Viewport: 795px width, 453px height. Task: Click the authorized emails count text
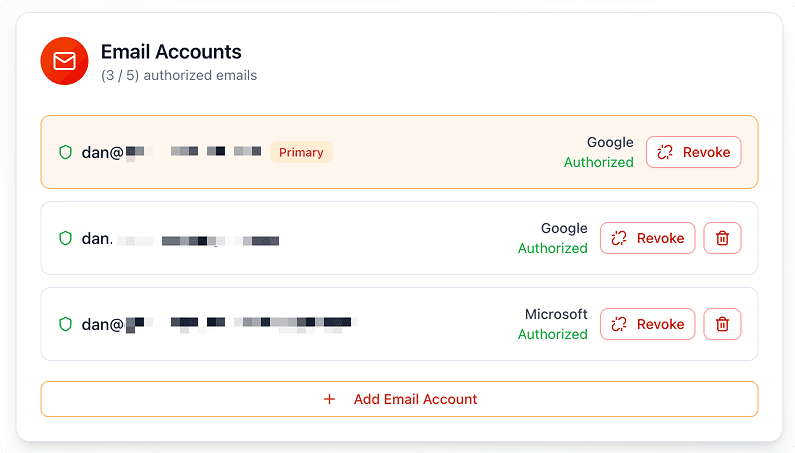(179, 75)
